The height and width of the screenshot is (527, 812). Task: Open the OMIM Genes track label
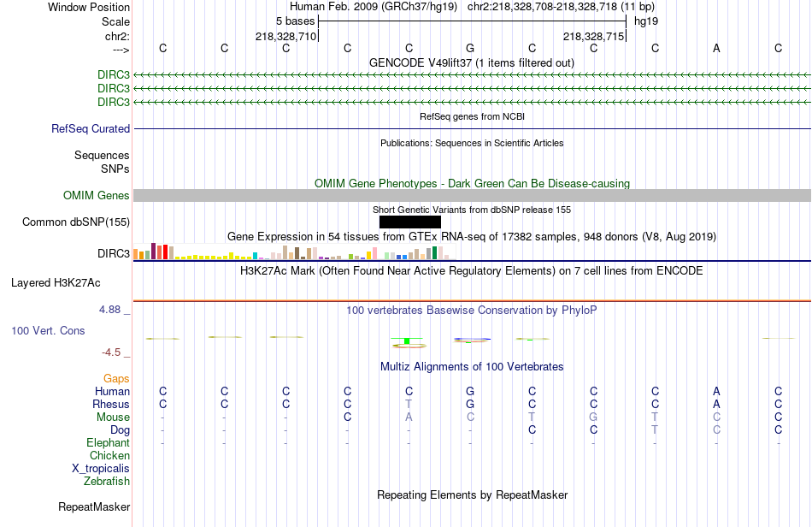(x=97, y=195)
